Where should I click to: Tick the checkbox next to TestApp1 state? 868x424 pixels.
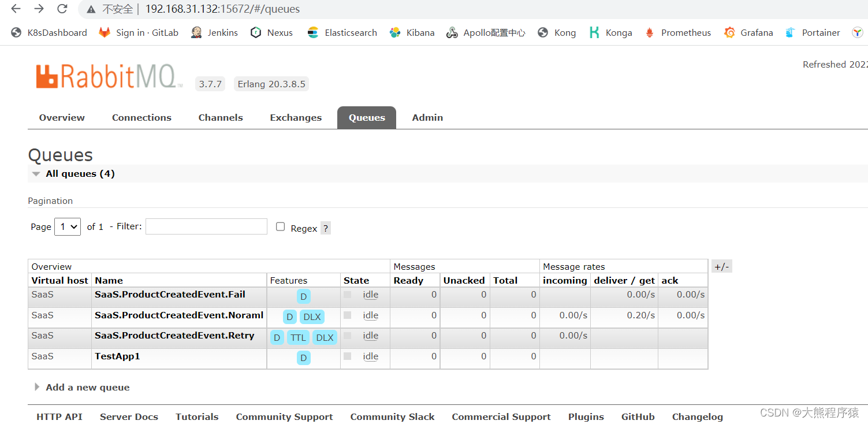point(347,356)
